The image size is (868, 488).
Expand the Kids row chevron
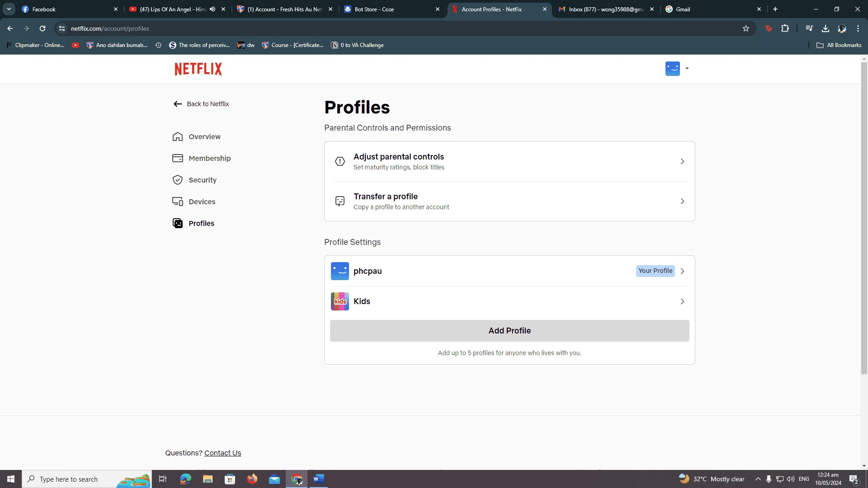tap(682, 301)
